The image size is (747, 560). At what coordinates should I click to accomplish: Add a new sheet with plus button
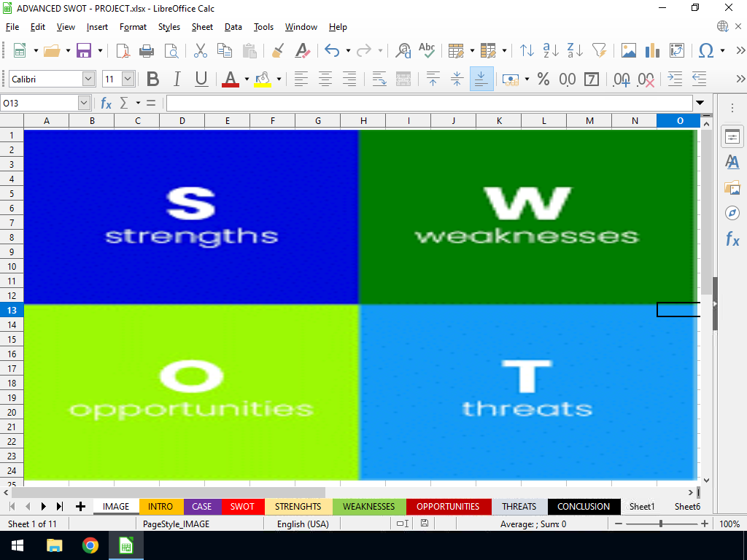click(80, 507)
